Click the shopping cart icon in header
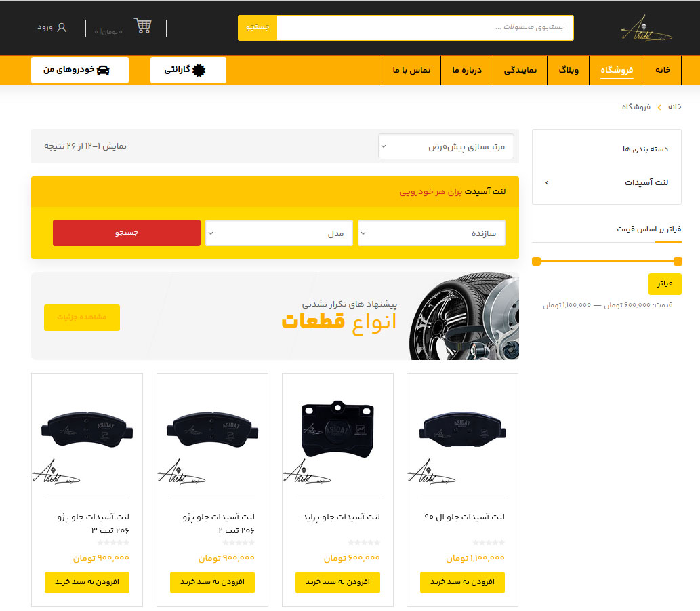The width and height of the screenshot is (700, 611). (x=142, y=26)
